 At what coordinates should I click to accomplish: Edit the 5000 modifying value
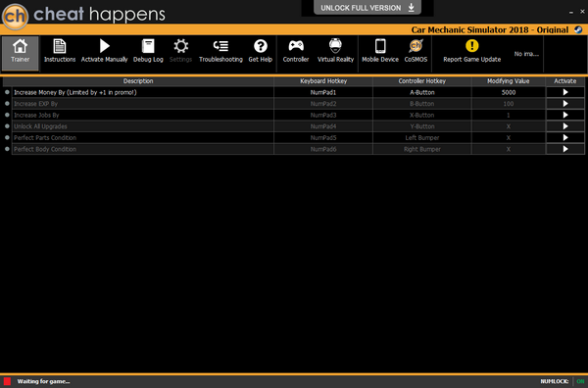pos(509,92)
